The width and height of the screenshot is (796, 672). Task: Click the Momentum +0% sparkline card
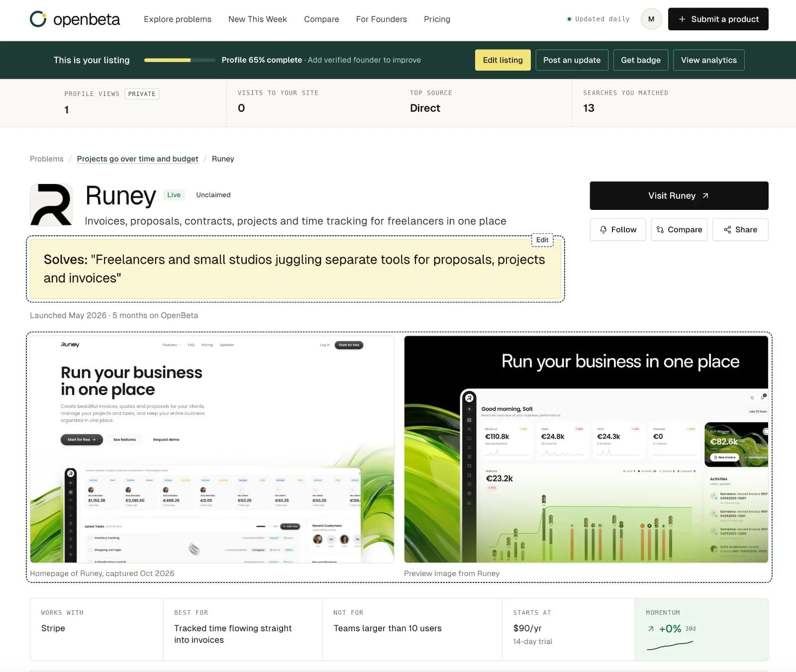[x=701, y=630]
